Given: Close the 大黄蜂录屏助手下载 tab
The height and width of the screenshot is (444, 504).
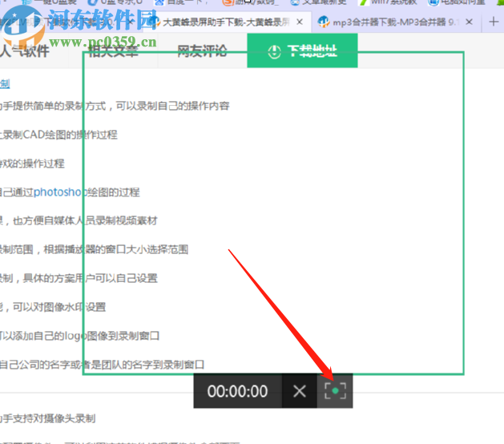Looking at the screenshot, I should [x=300, y=22].
